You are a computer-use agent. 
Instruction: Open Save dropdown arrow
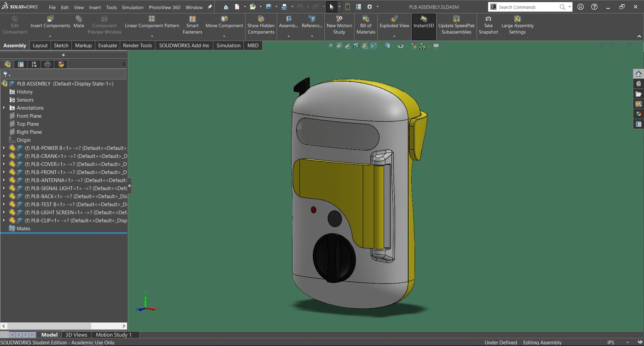(276, 7)
